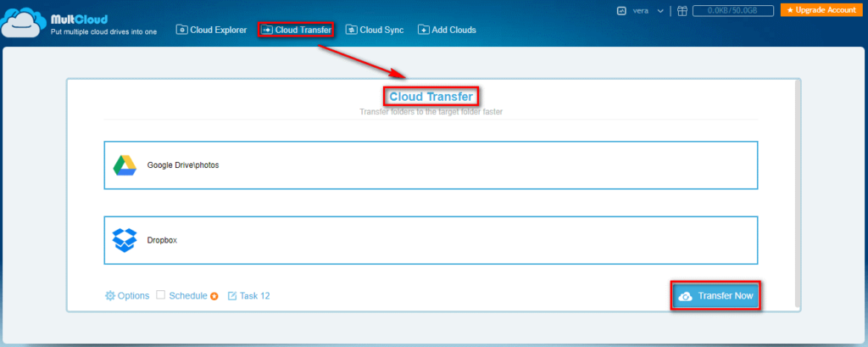The height and width of the screenshot is (347, 868).
Task: Click the Cloud Explorer icon
Action: [181, 30]
